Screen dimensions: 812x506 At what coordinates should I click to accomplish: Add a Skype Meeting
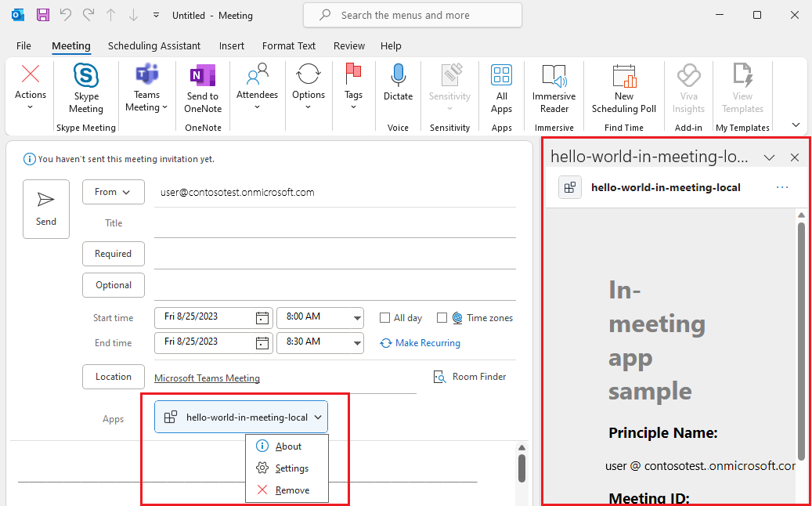(86, 89)
